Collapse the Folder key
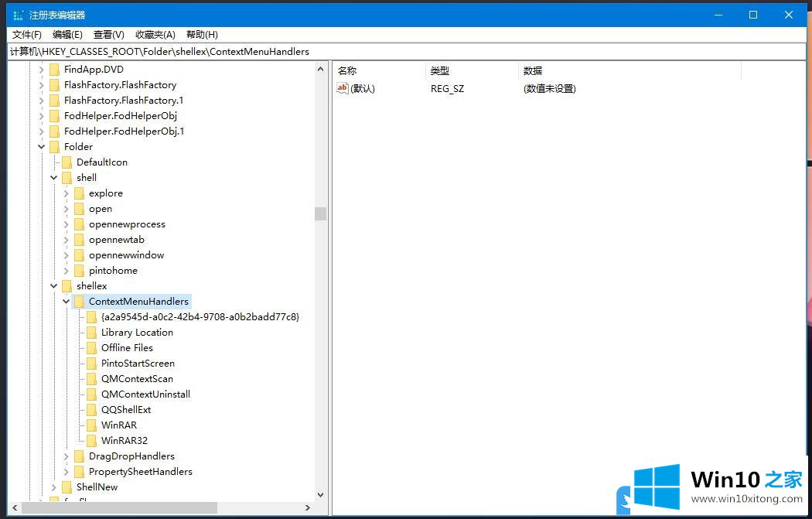This screenshot has width=812, height=519. click(x=42, y=147)
